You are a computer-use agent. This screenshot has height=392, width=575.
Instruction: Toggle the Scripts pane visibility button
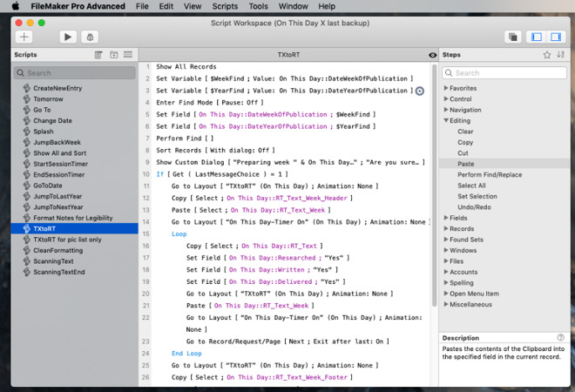tap(537, 37)
